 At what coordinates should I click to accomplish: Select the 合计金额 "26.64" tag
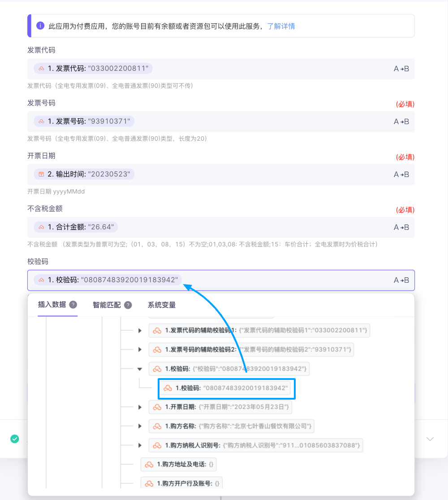pyautogui.click(x=76, y=227)
